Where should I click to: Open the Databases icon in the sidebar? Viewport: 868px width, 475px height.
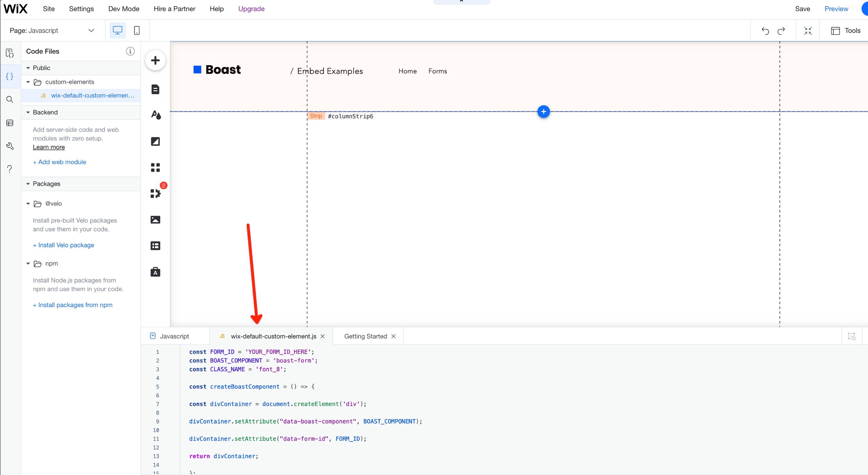[10, 123]
